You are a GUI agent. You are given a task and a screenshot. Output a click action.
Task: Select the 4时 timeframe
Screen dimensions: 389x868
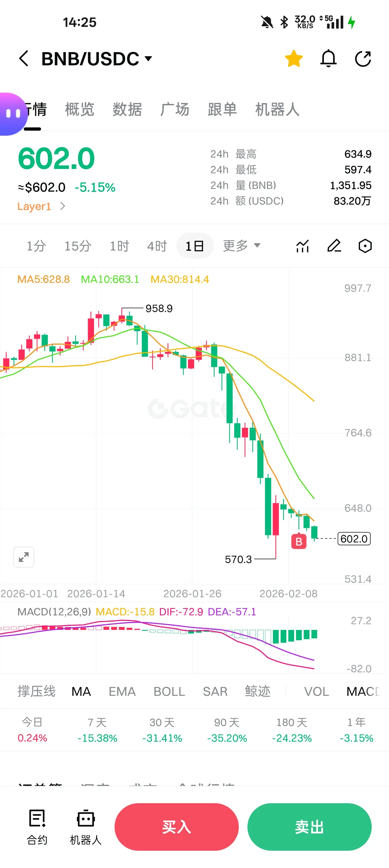157,246
